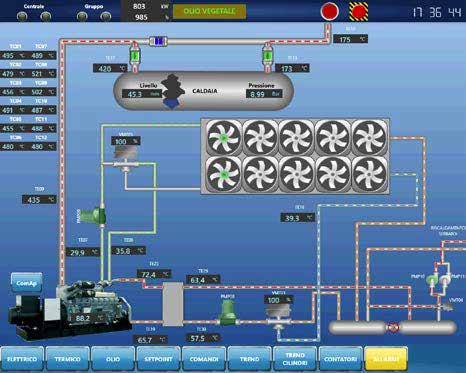Screen dimensions: 466x373
Task: Click the generator engine image
Action: point(69,310)
